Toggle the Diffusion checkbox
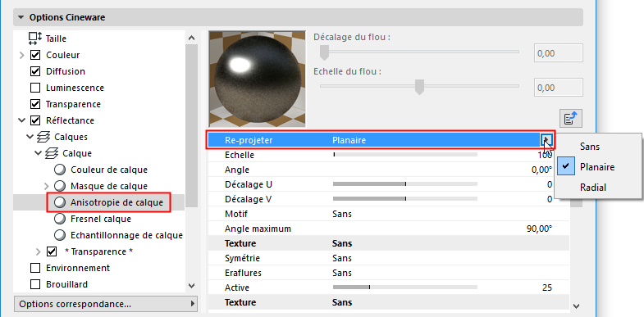The image size is (644, 317). (35, 71)
